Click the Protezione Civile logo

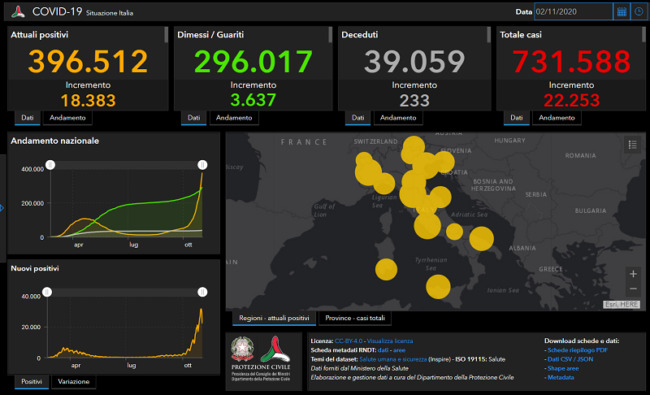(275, 349)
